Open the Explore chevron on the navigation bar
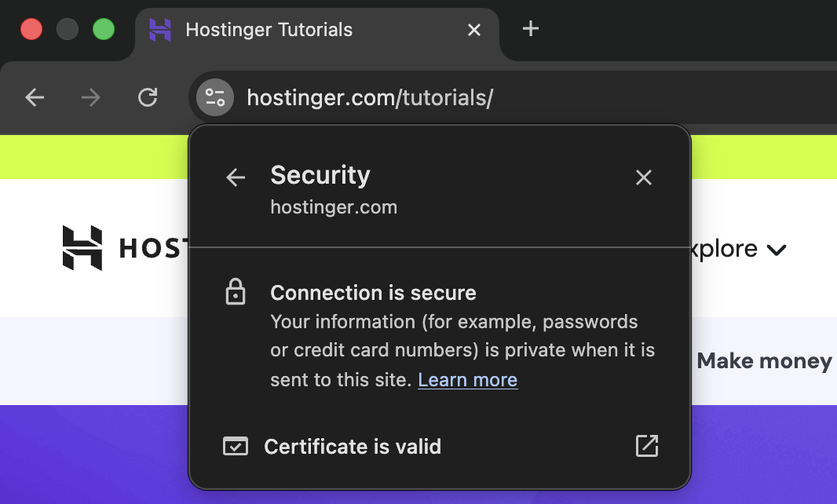 (x=777, y=250)
